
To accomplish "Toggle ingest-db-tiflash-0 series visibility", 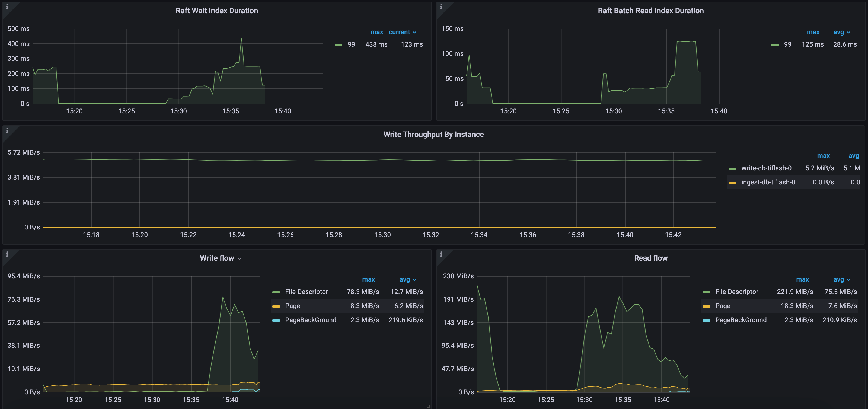I will pyautogui.click(x=768, y=182).
